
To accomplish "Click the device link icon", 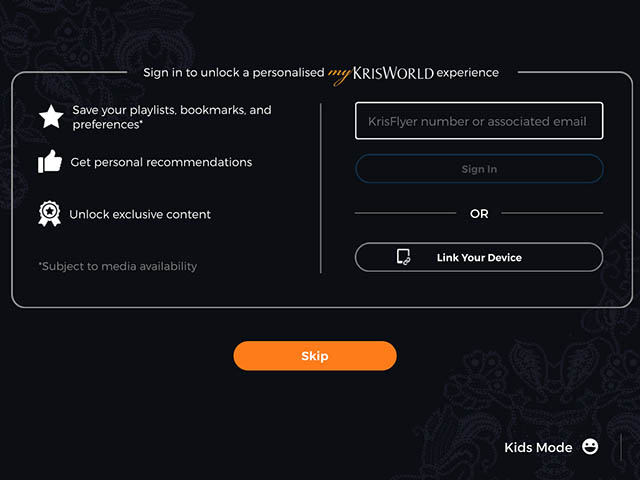I will tap(403, 257).
